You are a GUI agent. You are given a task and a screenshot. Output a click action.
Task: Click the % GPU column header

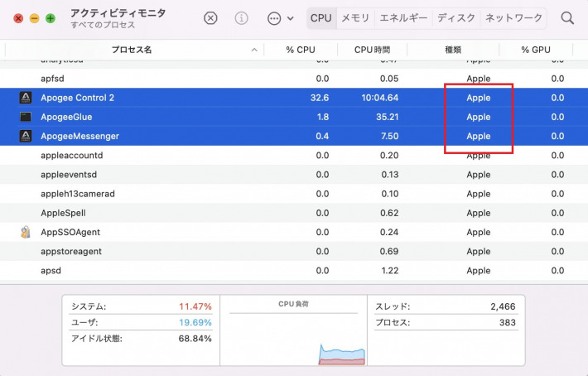(536, 50)
